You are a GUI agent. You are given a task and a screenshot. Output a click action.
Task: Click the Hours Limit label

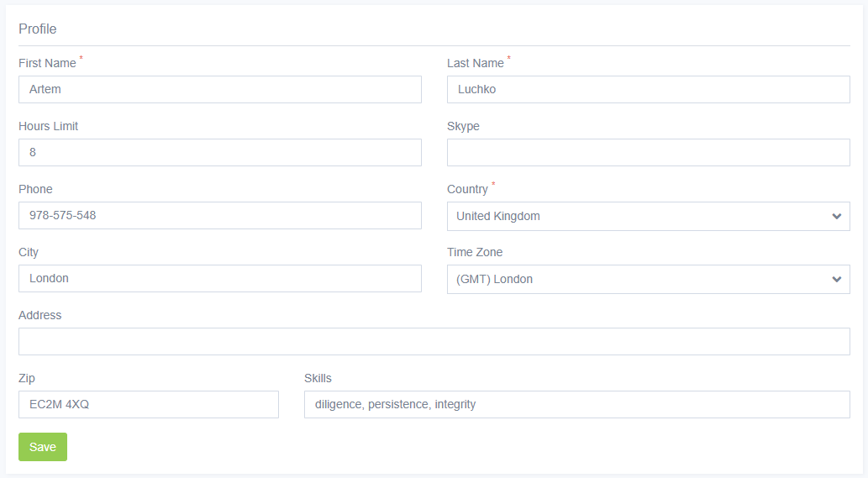coord(48,127)
